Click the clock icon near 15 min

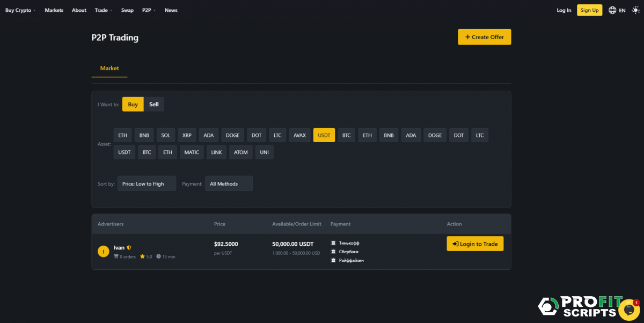click(159, 256)
